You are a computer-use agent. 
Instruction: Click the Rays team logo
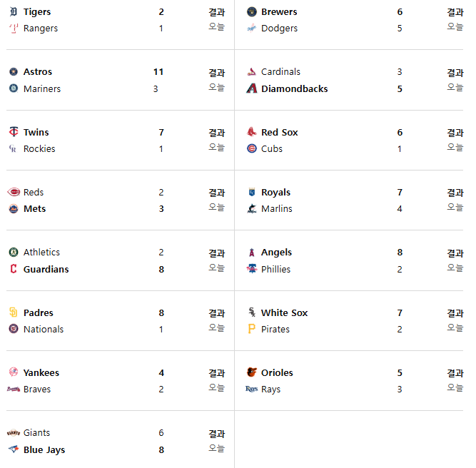(252, 389)
